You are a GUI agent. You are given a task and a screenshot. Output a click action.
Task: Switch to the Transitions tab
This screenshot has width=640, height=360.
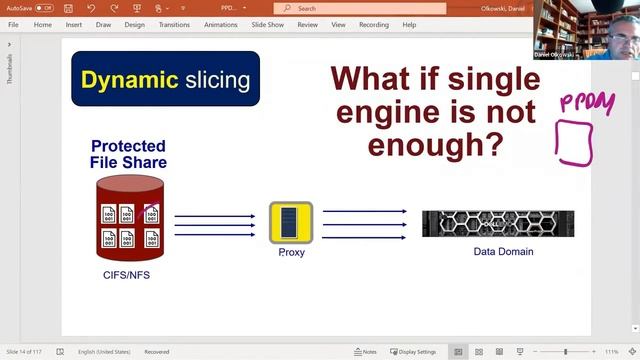pos(174,24)
